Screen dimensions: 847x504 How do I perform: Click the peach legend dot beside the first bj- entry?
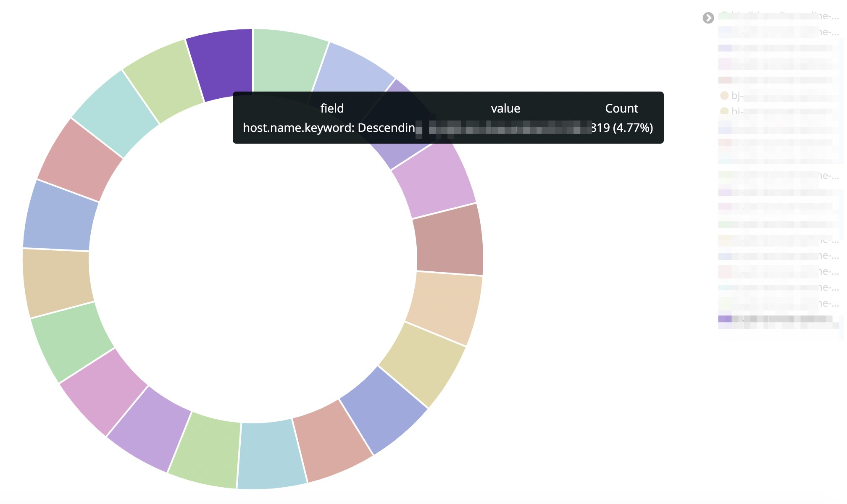724,96
